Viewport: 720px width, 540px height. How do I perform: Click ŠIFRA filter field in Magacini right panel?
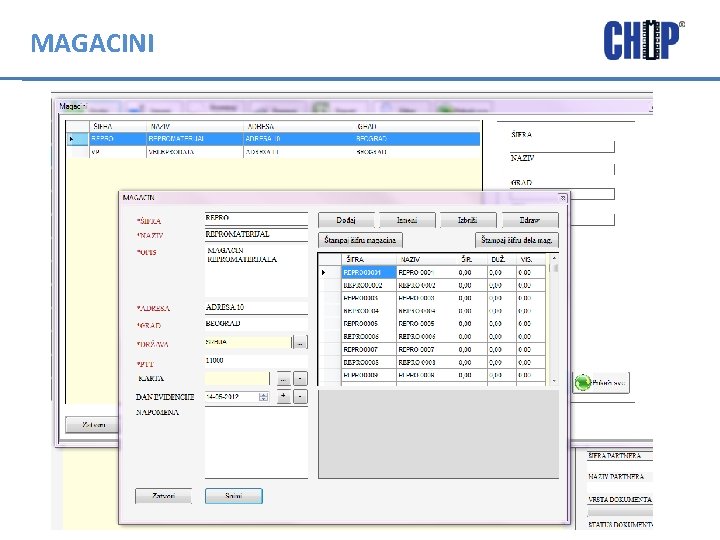click(562, 147)
